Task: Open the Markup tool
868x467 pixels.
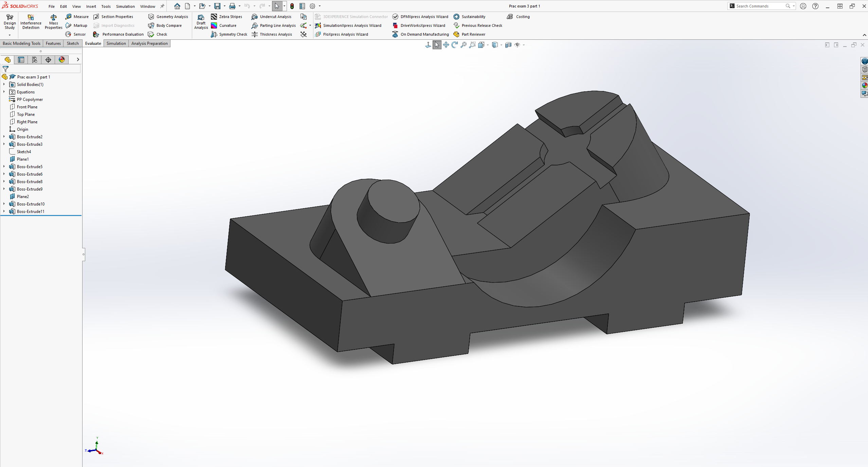Action: coord(76,25)
